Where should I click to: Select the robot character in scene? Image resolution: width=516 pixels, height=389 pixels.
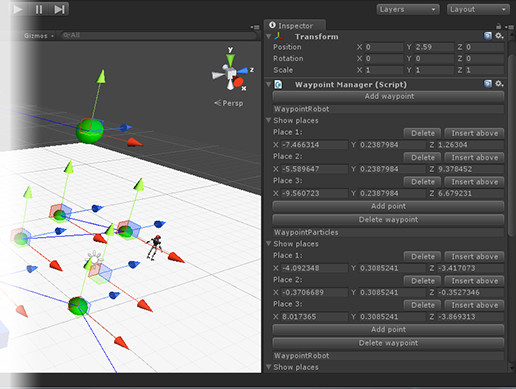(154, 247)
